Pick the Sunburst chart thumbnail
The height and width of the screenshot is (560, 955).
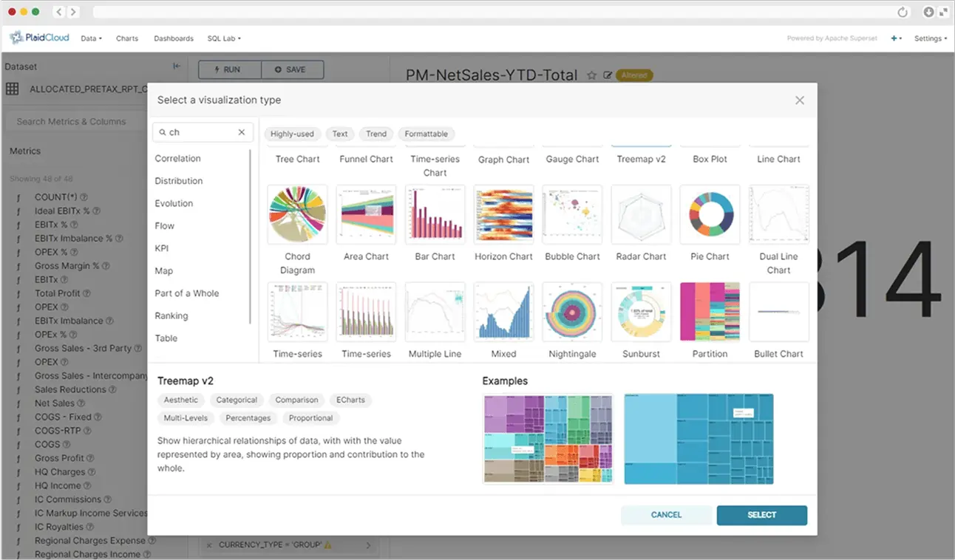(x=641, y=312)
